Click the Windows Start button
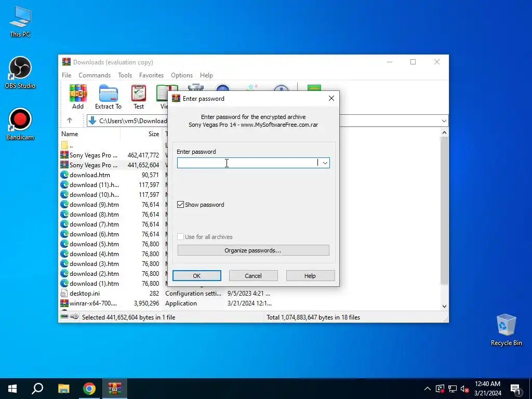The height and width of the screenshot is (399, 532). (x=12, y=389)
